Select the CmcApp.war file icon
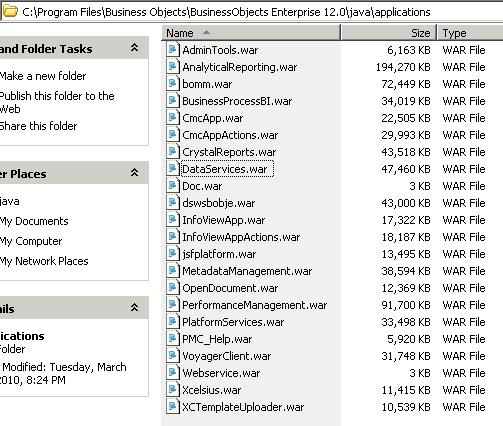Viewport: 503px width, 426px height. 173,118
